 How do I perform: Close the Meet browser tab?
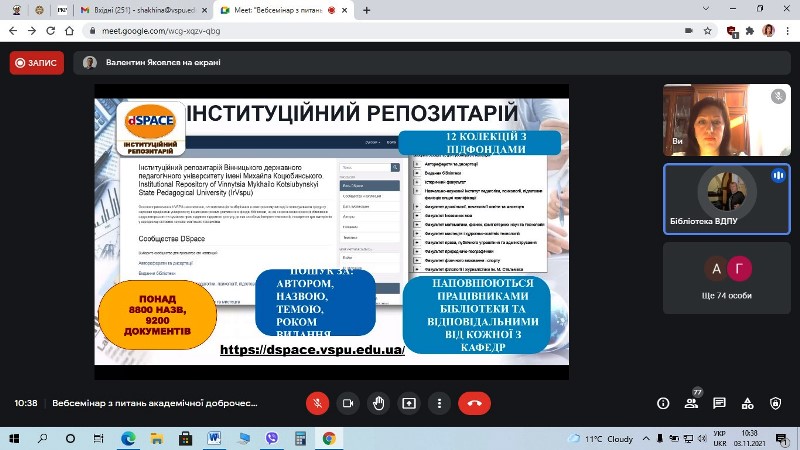(345, 10)
